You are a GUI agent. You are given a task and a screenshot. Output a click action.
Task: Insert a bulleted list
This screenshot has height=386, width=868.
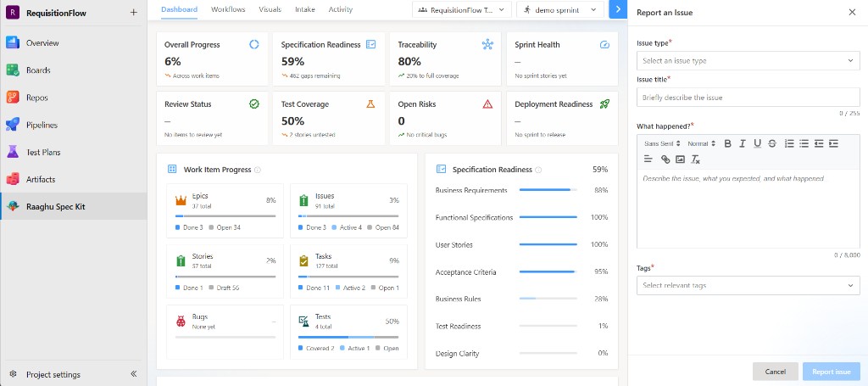[x=804, y=143]
